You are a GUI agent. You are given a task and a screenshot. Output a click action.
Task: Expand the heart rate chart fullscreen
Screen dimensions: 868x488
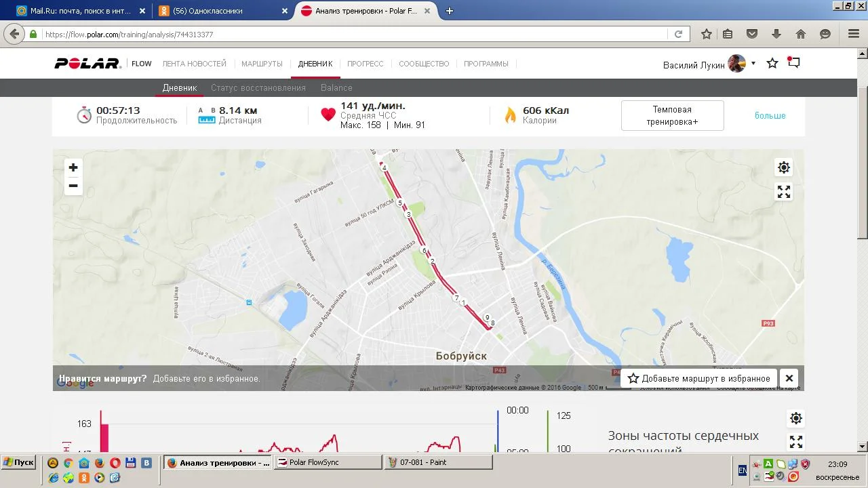(x=796, y=442)
